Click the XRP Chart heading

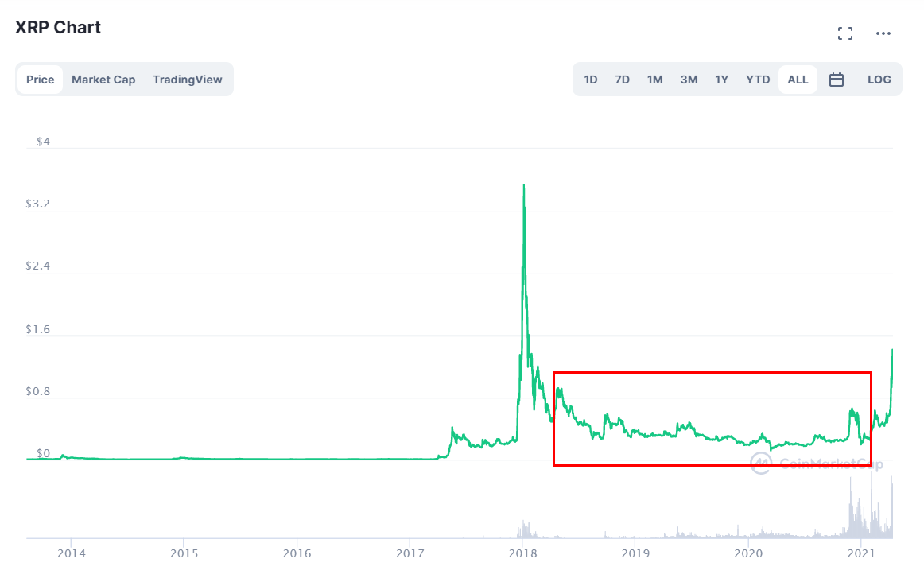(58, 28)
